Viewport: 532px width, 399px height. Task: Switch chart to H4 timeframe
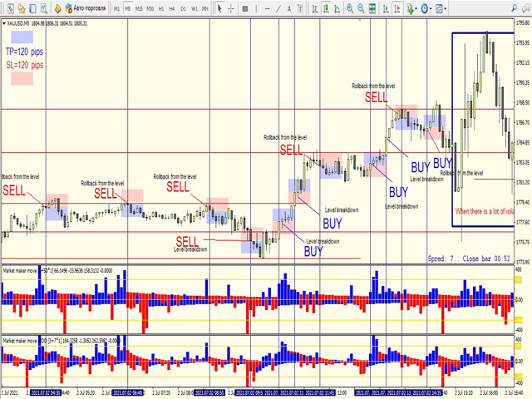coord(172,8)
